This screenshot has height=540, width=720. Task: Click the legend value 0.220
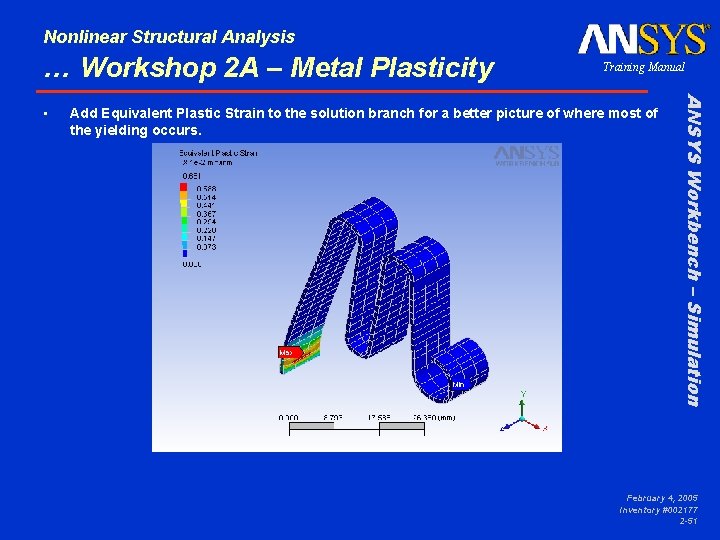[206, 230]
